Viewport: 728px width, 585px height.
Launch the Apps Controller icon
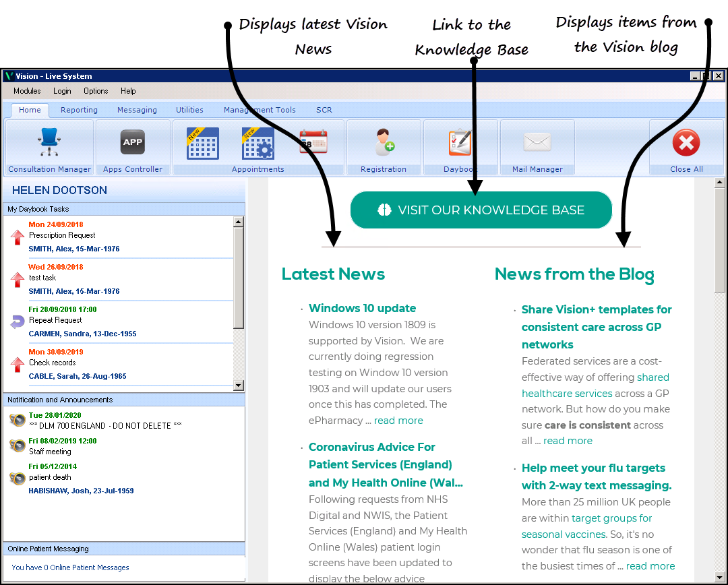point(133,143)
